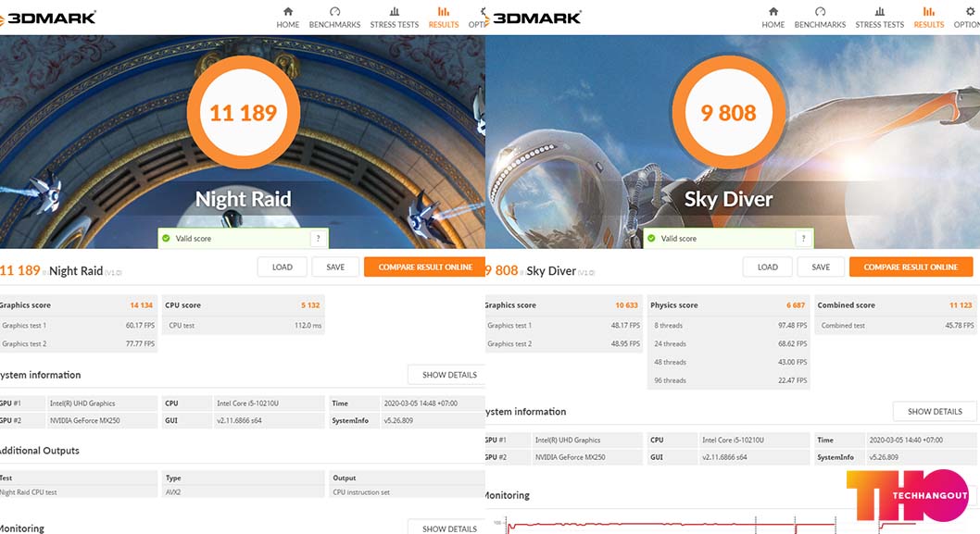Viewport: 980px width, 534px height.
Task: Select NVIDIA GeForce MX250 in Sky Diver window
Action: tap(570, 457)
